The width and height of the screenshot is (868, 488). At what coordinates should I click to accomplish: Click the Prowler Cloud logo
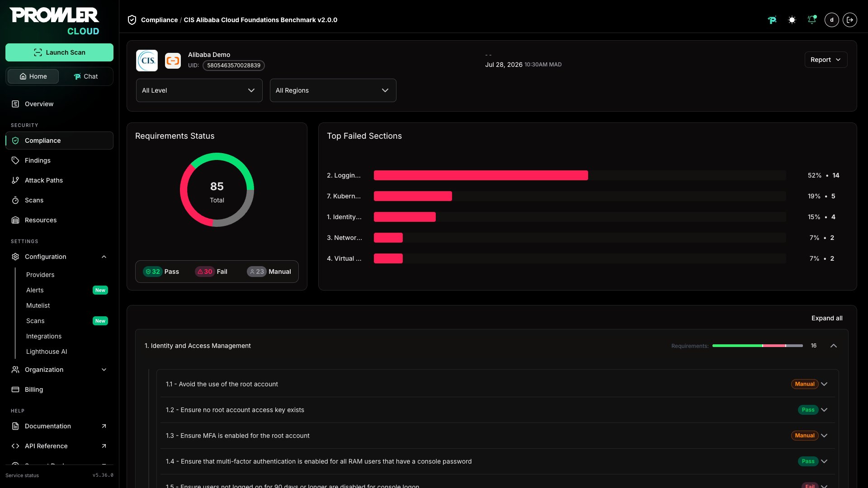pos(54,21)
